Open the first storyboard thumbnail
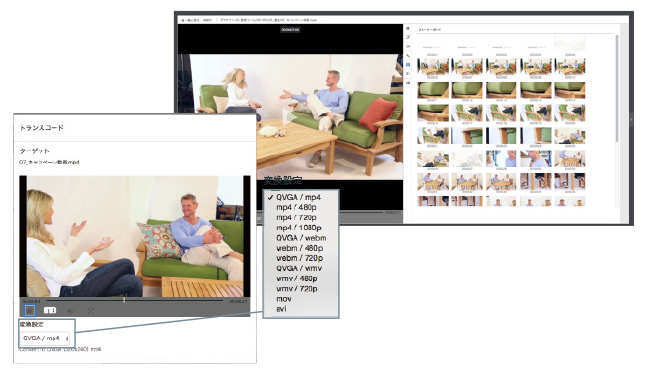646x376 pixels. [433, 66]
